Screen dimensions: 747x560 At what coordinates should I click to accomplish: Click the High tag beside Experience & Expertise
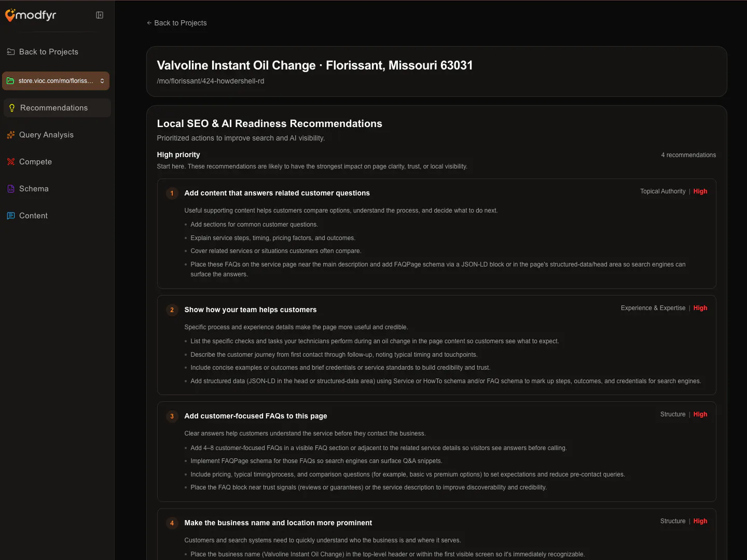tap(700, 308)
